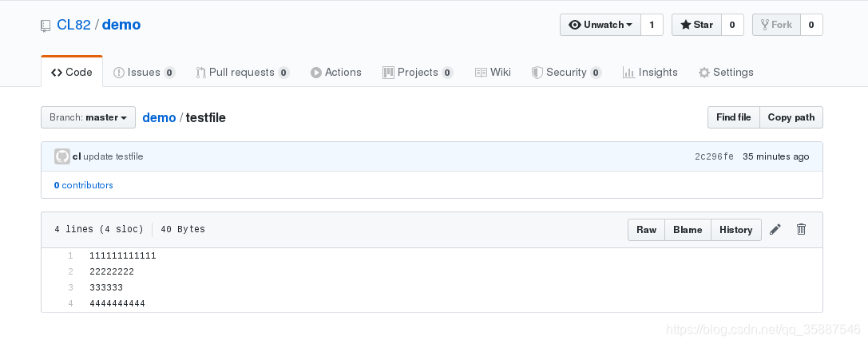Open the demo repository title link
Image resolution: width=868 pixels, height=344 pixels.
121,25
